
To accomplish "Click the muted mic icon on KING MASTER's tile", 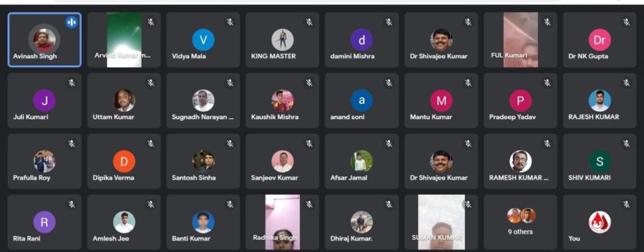I will click(309, 22).
